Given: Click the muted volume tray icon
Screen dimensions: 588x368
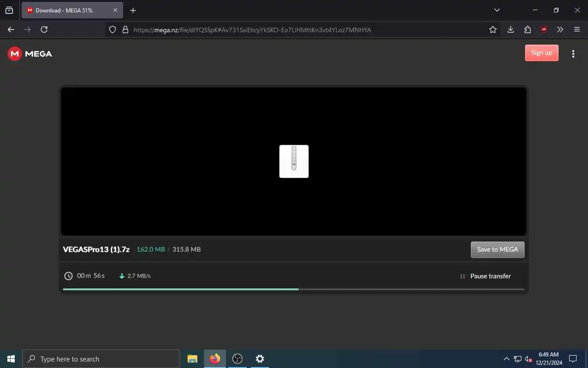Looking at the screenshot, I should pos(529,359).
